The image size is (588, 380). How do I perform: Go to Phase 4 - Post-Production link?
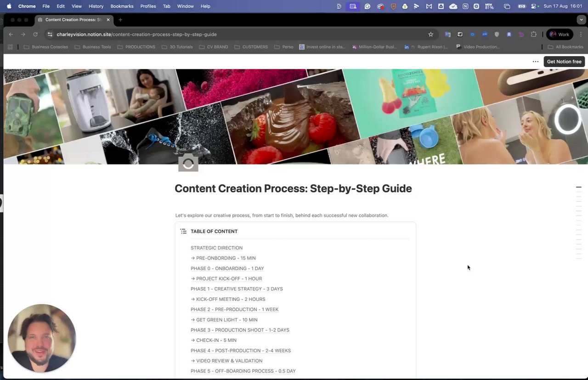click(x=241, y=351)
